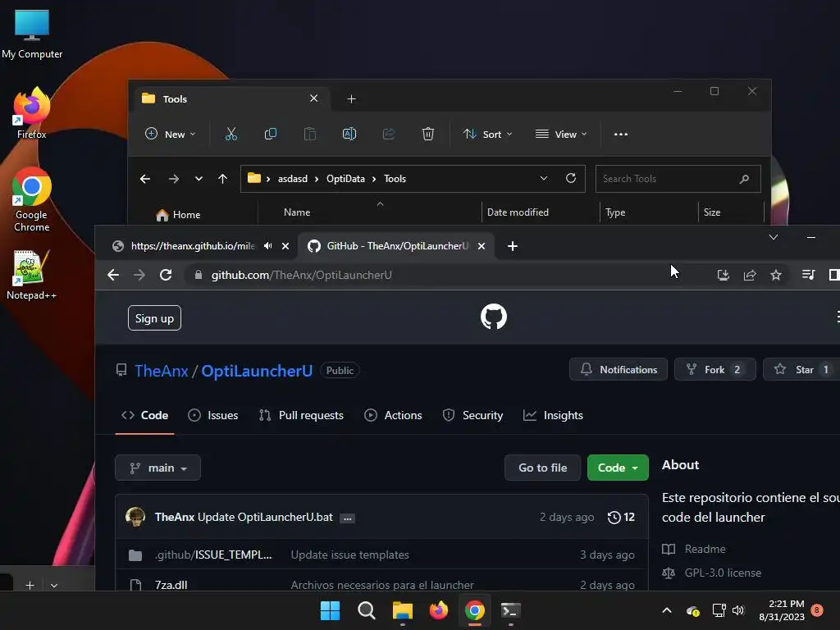Show hidden system tray icons
840x630 pixels.
[x=667, y=610]
